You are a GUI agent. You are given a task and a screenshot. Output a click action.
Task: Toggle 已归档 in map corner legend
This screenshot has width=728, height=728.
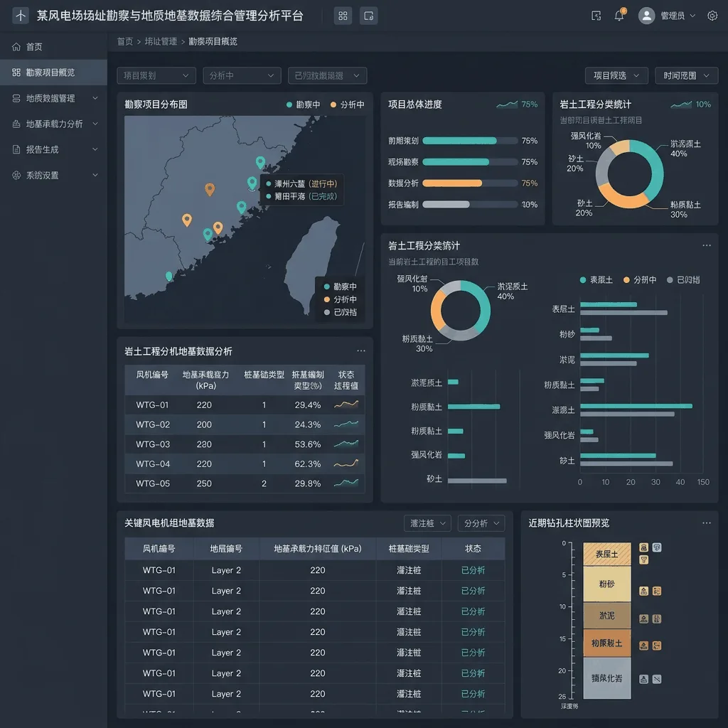(x=341, y=312)
